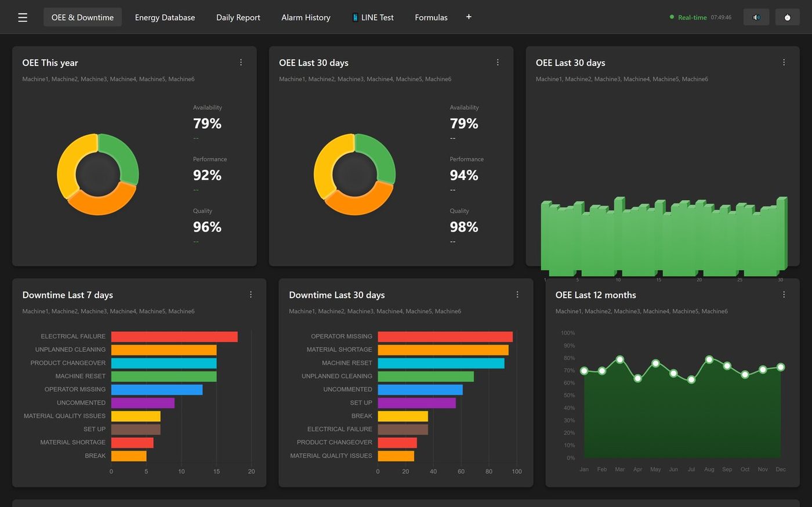Click the Dec data point on 12 months chart

pos(781,367)
